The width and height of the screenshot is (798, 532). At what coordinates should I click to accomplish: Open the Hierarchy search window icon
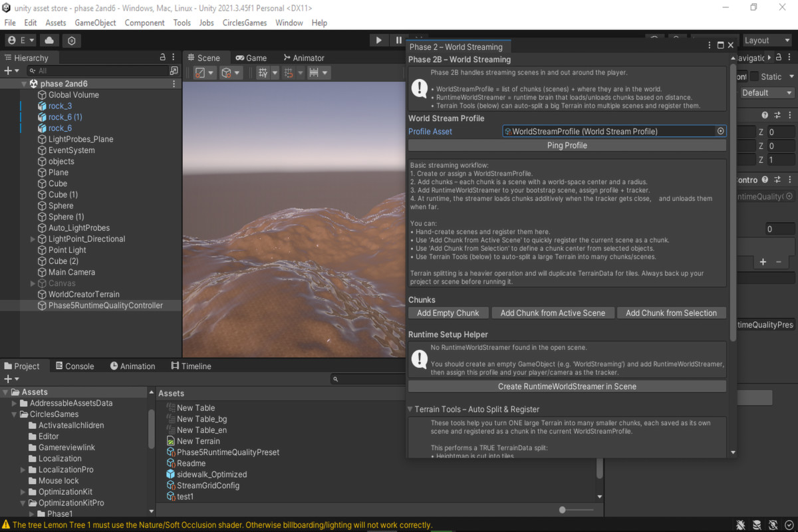point(174,70)
